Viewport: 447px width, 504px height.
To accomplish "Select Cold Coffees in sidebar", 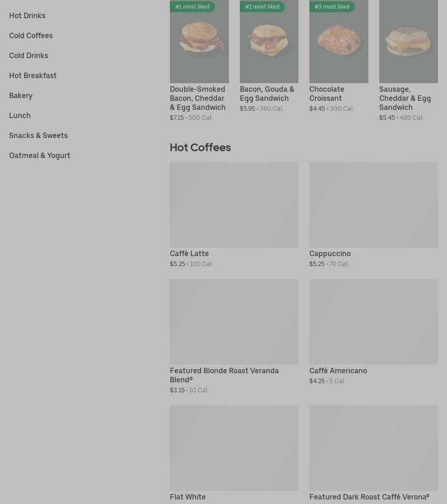I will 31,35.
